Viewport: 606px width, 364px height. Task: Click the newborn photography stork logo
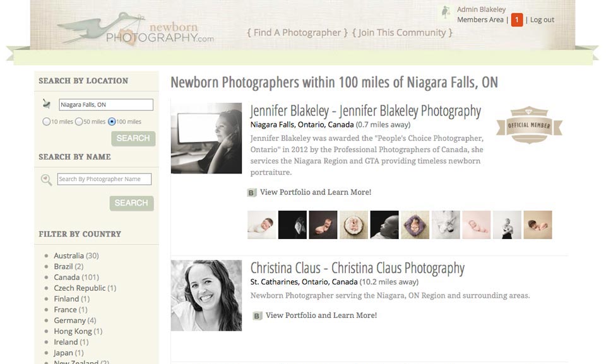point(135,28)
